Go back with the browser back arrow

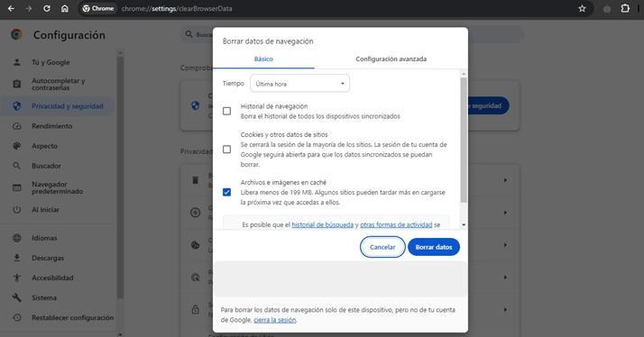click(x=11, y=8)
